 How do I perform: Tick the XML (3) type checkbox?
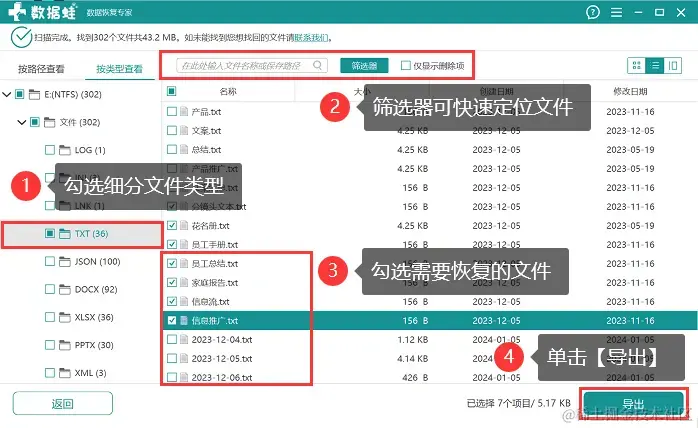pyautogui.click(x=50, y=373)
